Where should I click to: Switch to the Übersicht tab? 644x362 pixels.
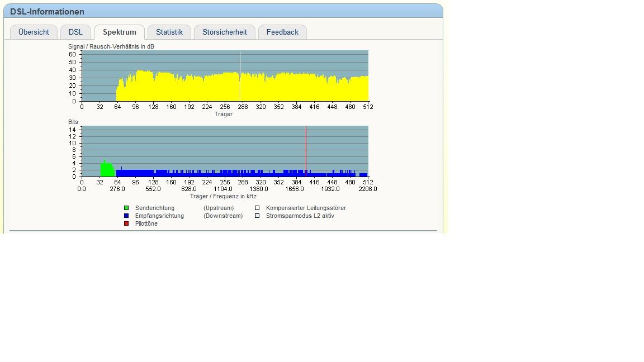coord(34,32)
